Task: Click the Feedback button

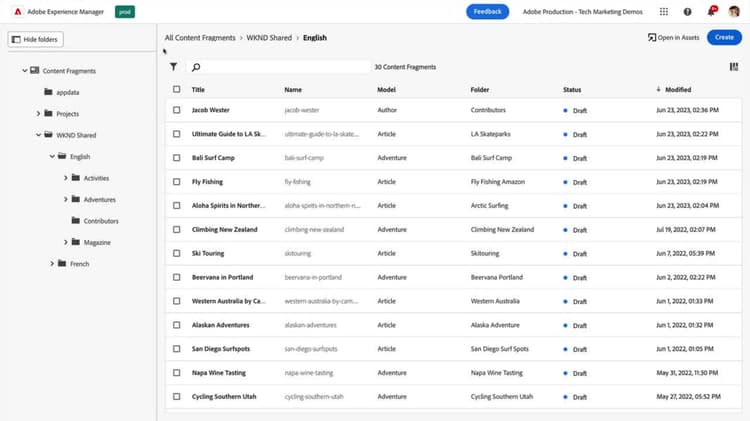Action: (x=487, y=11)
